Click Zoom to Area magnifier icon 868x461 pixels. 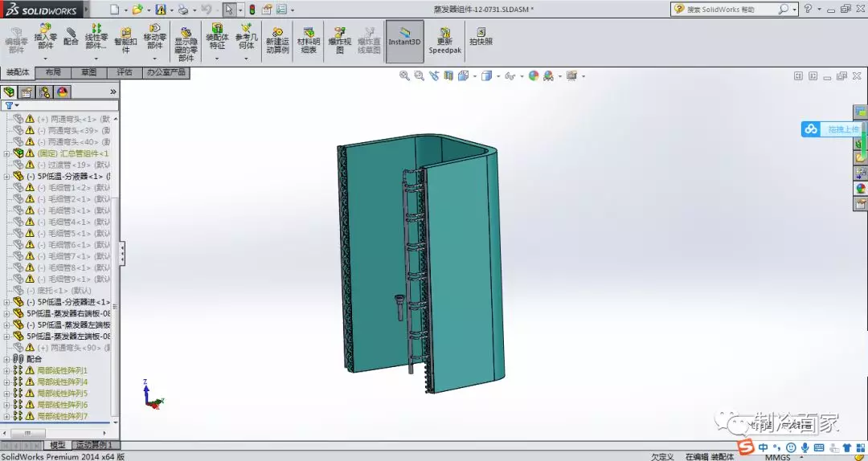point(419,75)
